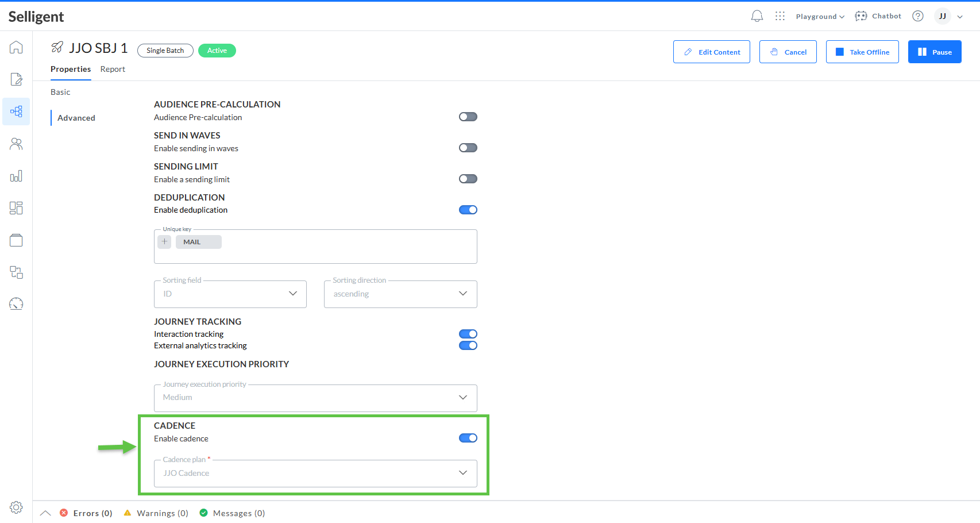980x523 pixels.
Task: Open the notifications bell icon
Action: (757, 16)
